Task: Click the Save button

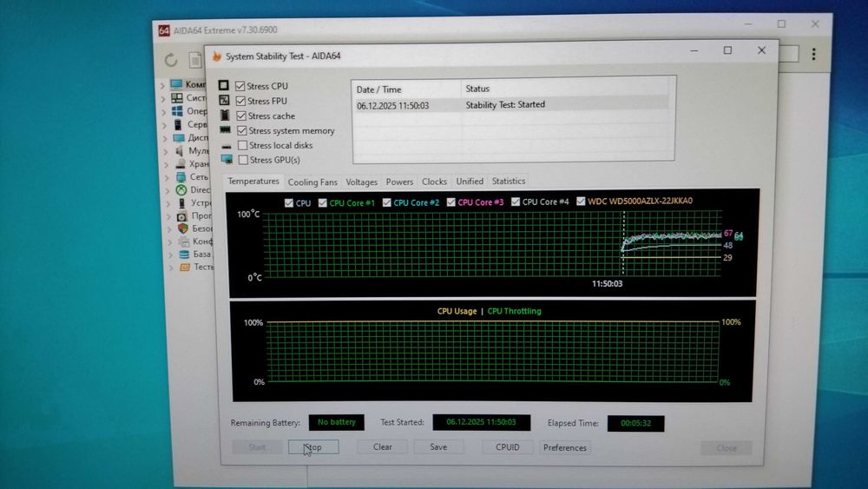Action: (438, 447)
